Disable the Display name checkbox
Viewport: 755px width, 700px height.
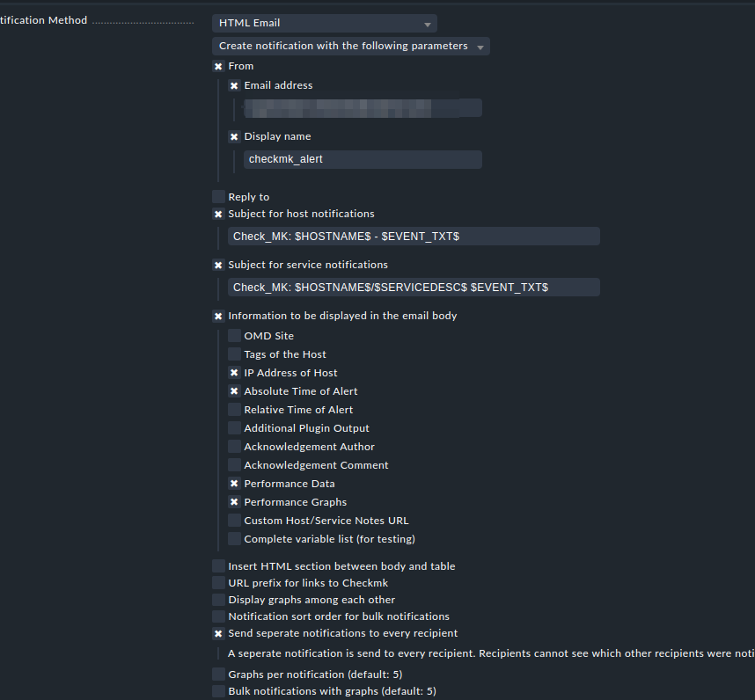(234, 137)
